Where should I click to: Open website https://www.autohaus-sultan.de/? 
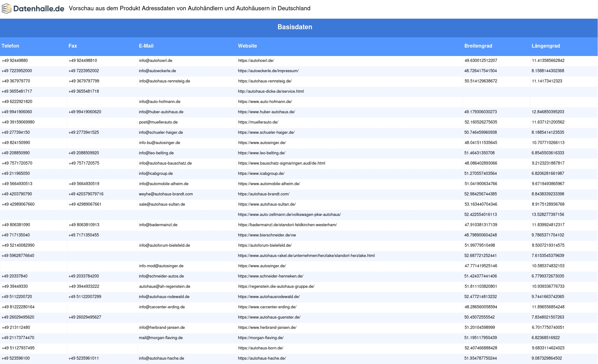coord(267,204)
